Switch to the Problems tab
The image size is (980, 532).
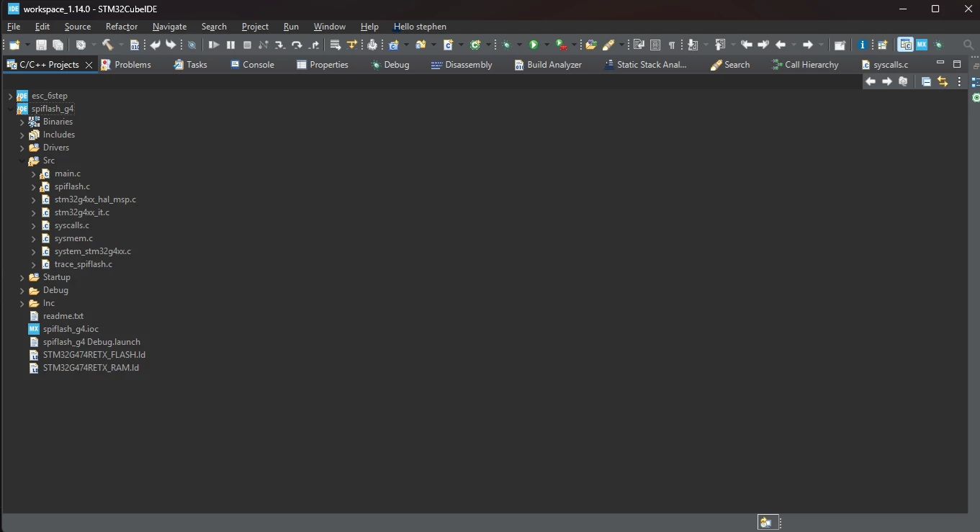[126, 65]
